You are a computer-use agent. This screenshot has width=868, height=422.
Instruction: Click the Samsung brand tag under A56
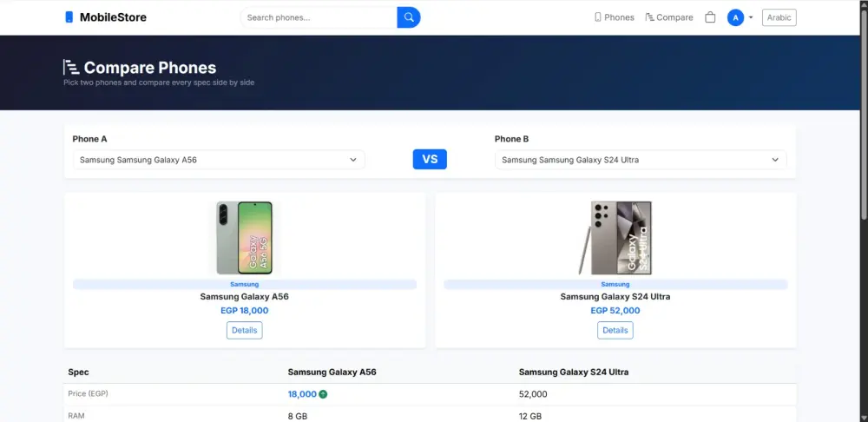click(244, 284)
